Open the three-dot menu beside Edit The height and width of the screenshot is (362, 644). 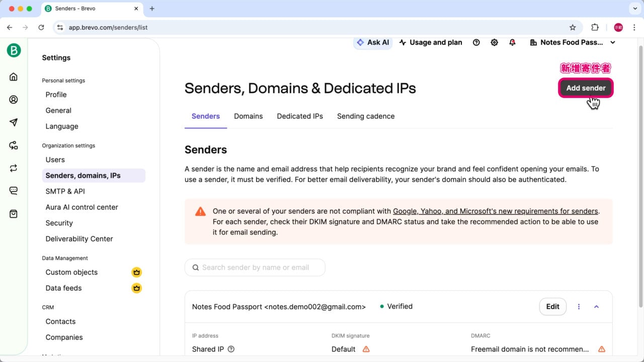point(579,307)
